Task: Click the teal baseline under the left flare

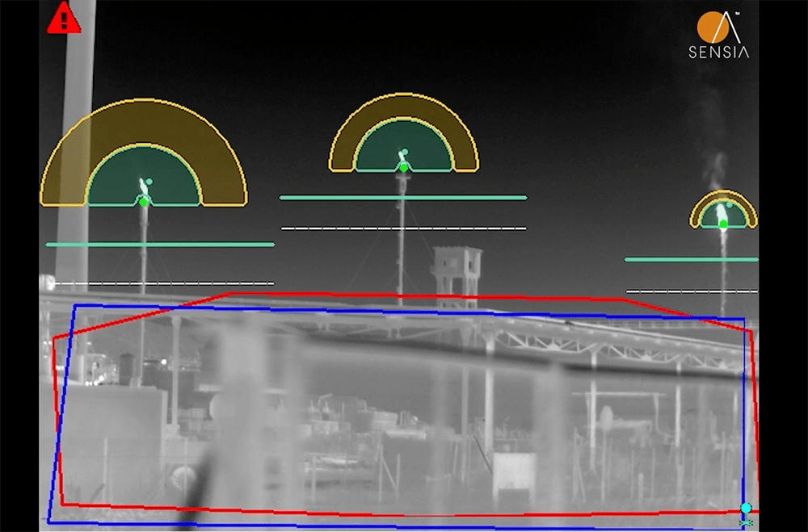Action: pos(162,242)
